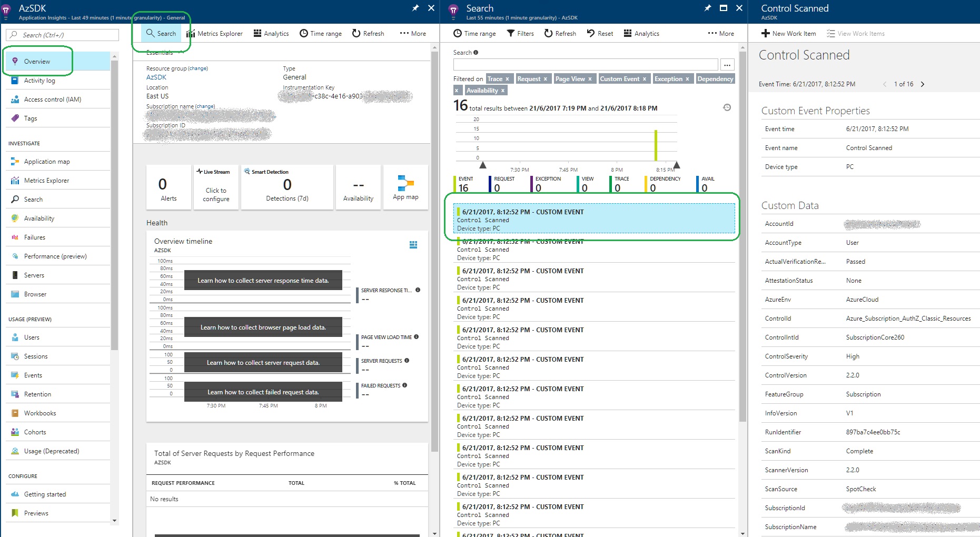Viewport: 980px width, 537px height.
Task: Open the Availability tile
Action: coord(358,187)
